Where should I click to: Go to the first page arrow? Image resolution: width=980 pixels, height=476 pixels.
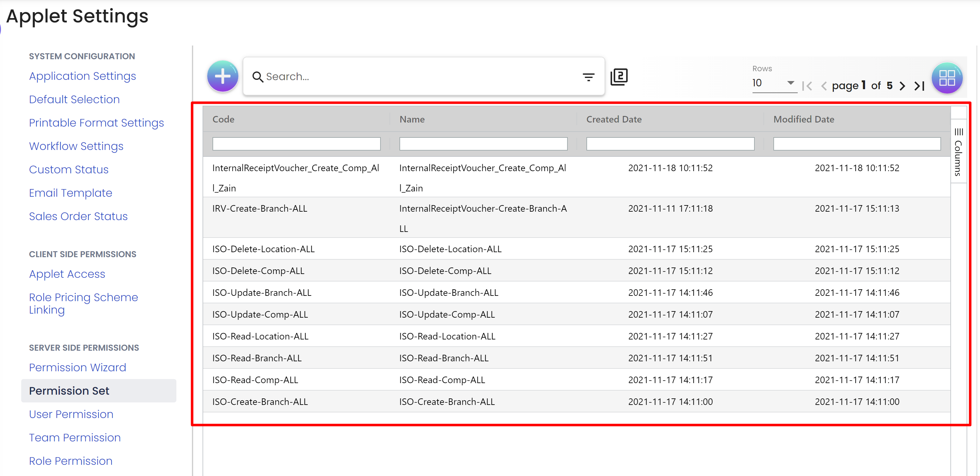[x=807, y=86]
